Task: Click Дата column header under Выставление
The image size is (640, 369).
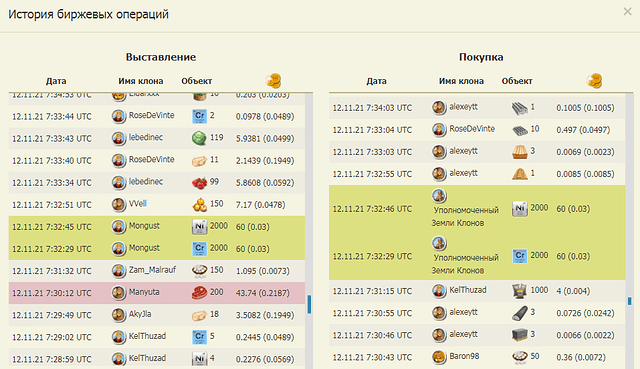Action: tap(56, 81)
